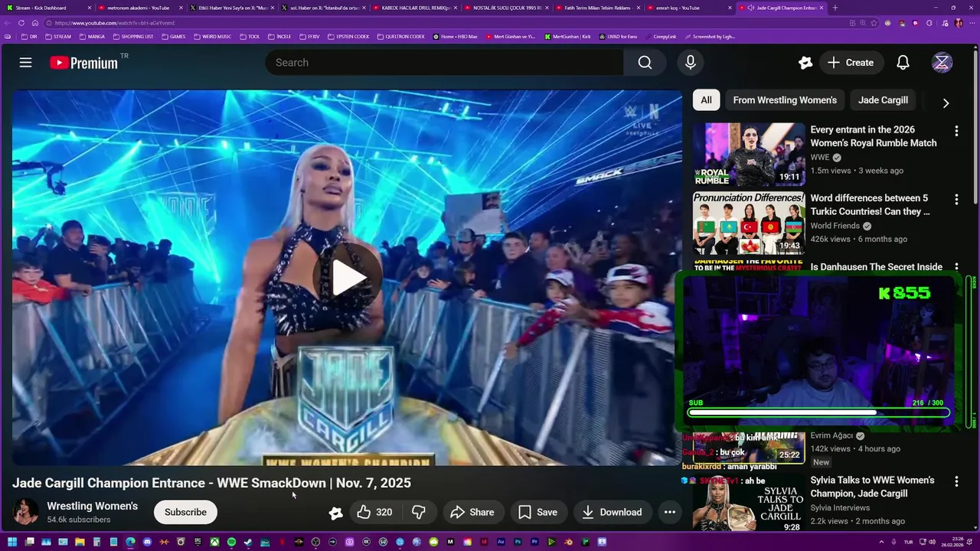Dislike the video
Screen dimensions: 980x551
(x=419, y=512)
